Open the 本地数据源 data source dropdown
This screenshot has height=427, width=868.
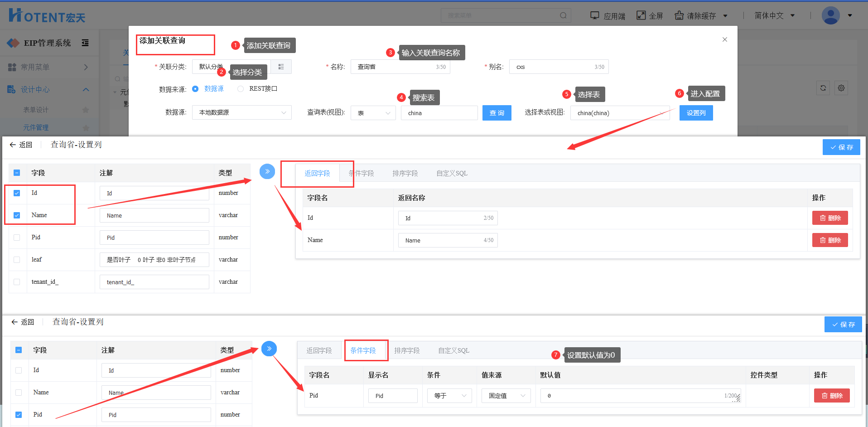click(242, 112)
